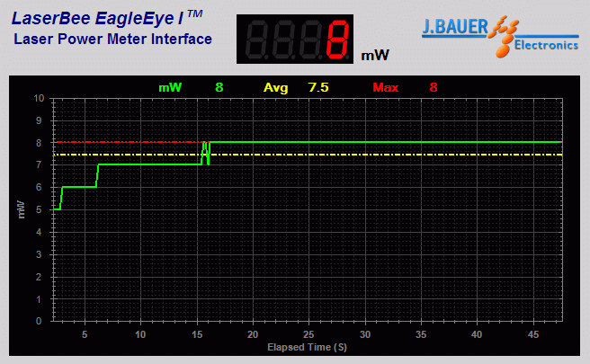Click the x-axis tick label '45'
This screenshot has height=364, width=590.
tap(533, 334)
